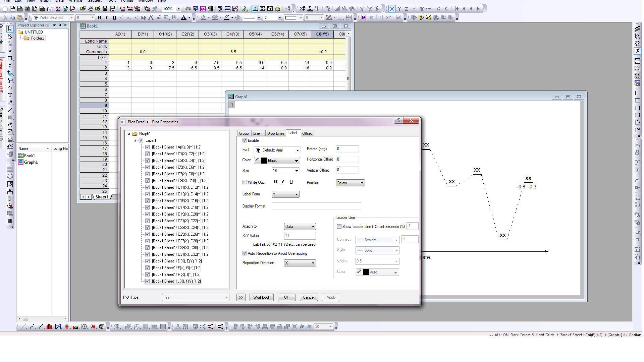Click the Line plot icon at bottom
644x362 pixels.
23,326
